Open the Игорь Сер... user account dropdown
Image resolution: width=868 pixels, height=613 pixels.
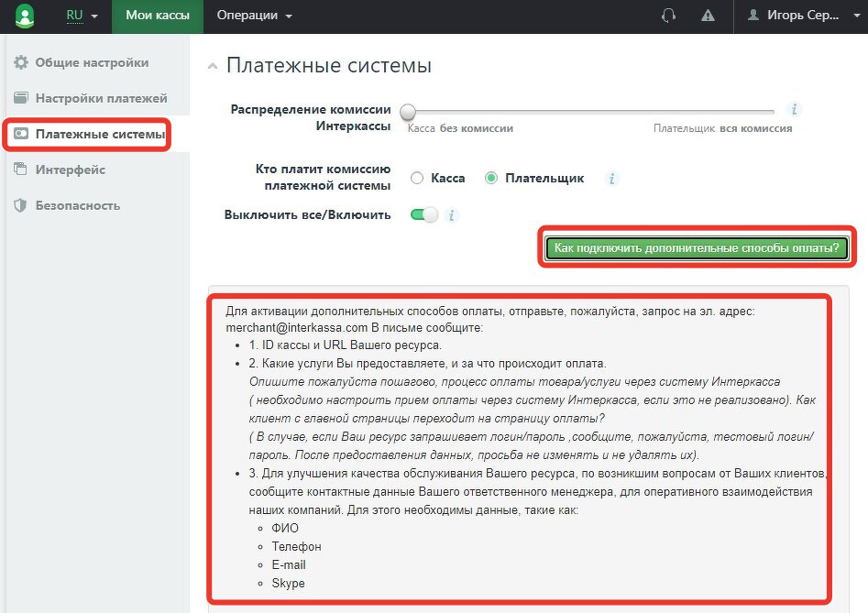pos(805,16)
